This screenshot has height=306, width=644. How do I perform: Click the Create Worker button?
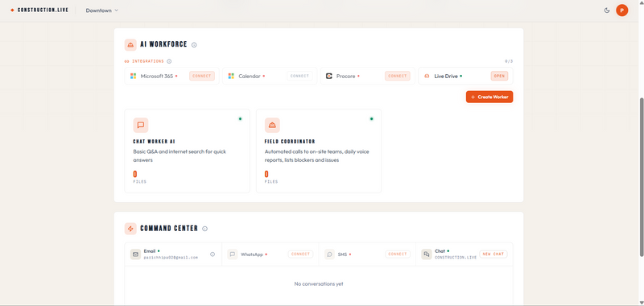(489, 97)
